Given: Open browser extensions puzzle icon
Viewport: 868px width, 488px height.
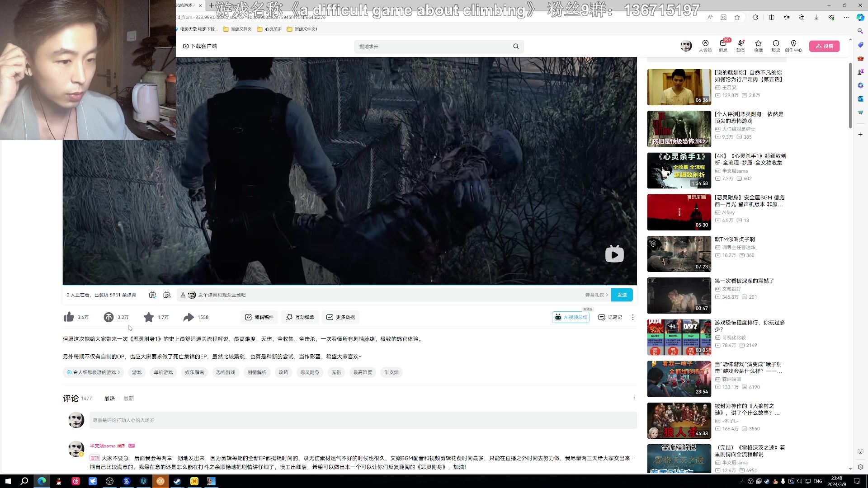Looking at the screenshot, I should pos(755,17).
